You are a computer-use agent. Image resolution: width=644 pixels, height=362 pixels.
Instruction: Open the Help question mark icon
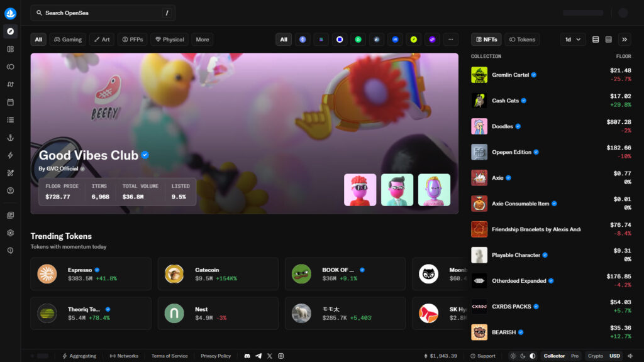click(x=10, y=250)
